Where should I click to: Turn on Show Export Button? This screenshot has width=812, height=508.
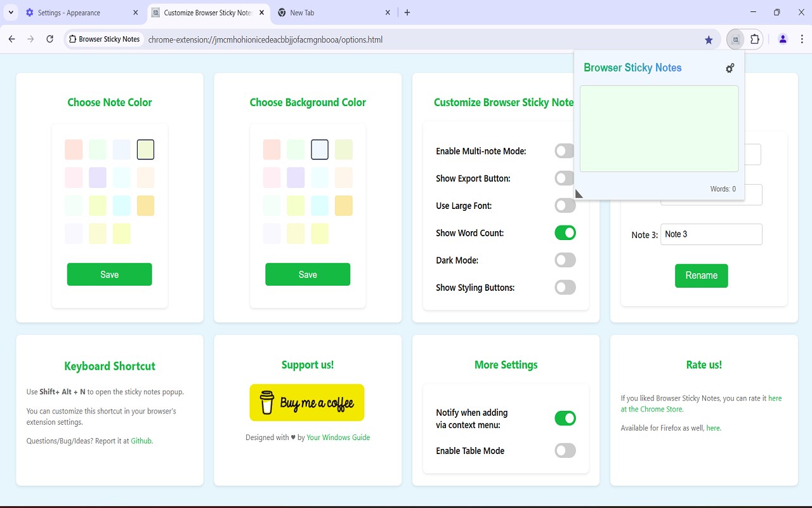pos(565,178)
